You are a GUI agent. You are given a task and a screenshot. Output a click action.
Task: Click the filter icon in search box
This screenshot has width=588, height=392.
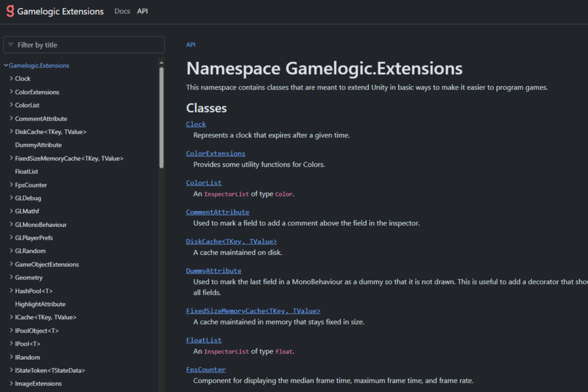tap(11, 45)
